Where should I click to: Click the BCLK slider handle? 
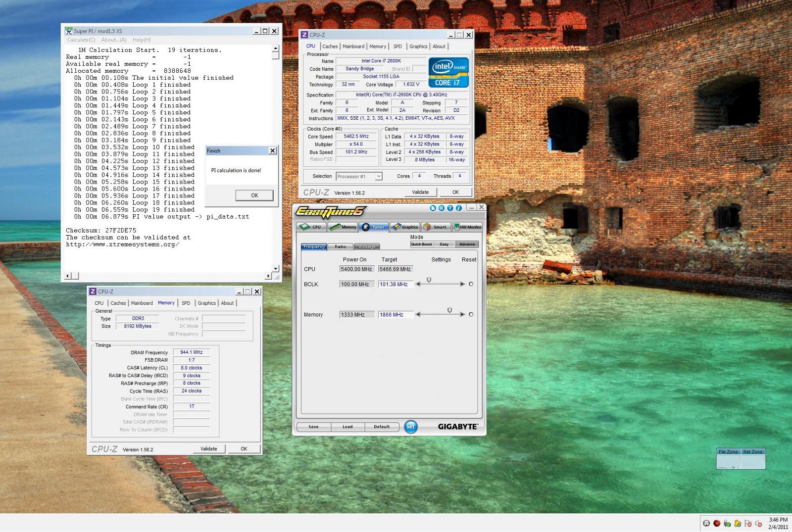[429, 280]
